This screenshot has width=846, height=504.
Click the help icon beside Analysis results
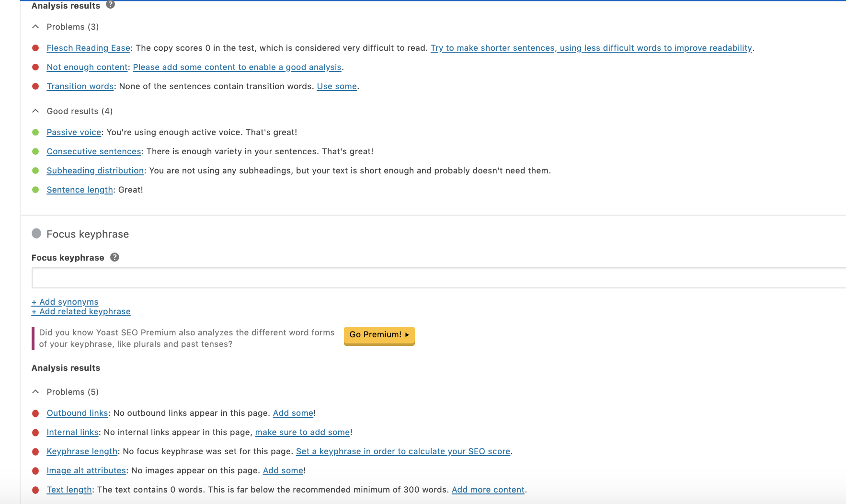pyautogui.click(x=110, y=5)
